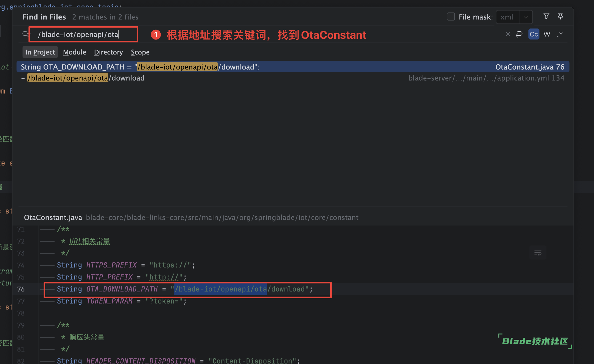Select the Scope tab
The width and height of the screenshot is (594, 364).
140,52
